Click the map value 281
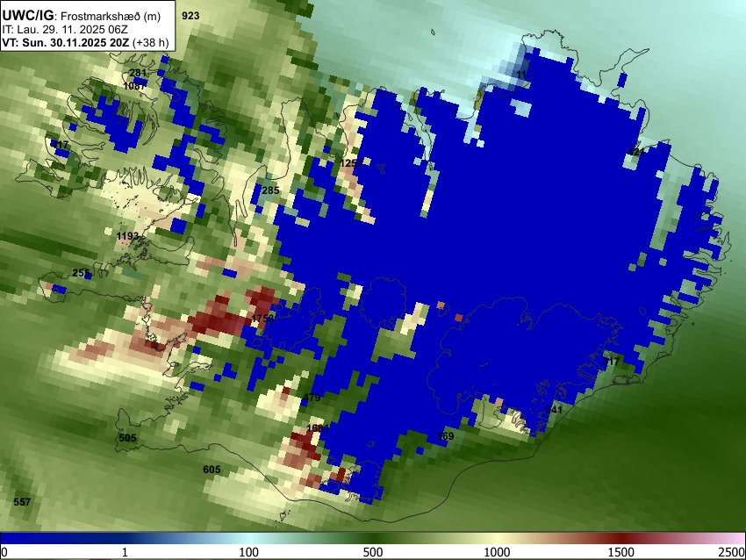 point(138,73)
